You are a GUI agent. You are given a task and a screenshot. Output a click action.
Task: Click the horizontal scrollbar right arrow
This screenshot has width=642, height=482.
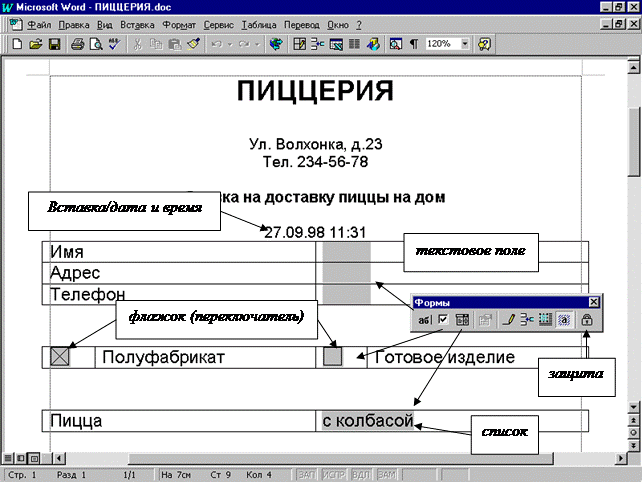coord(621,458)
